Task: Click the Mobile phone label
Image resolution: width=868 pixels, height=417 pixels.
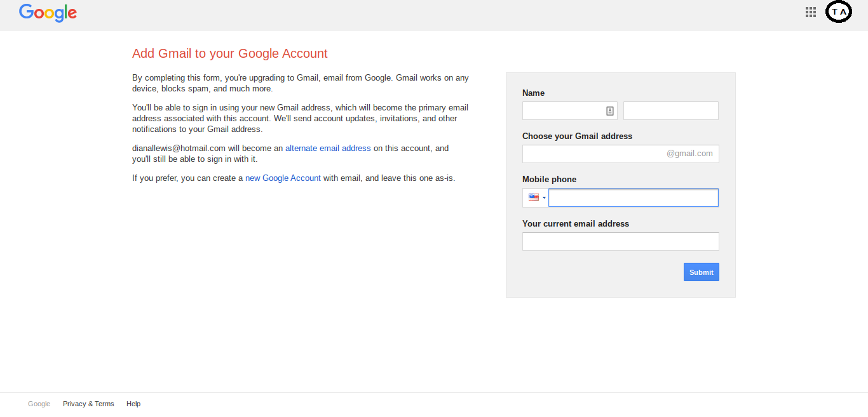Action: tap(550, 180)
